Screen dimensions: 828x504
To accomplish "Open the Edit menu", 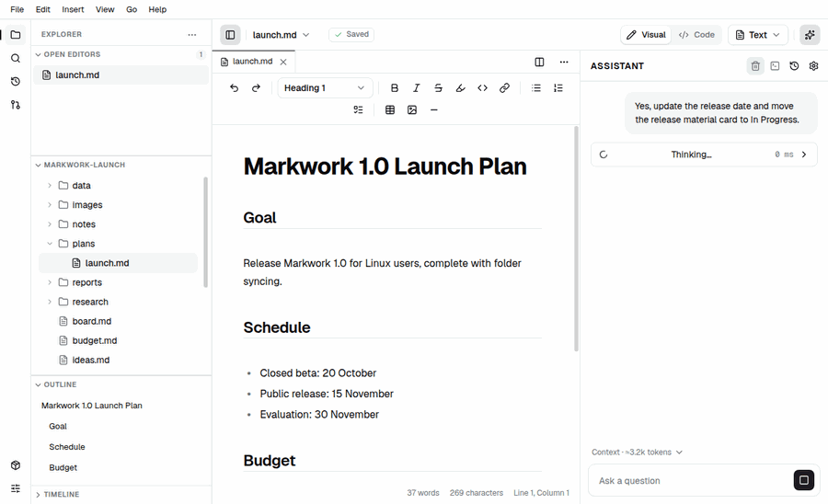I will (x=42, y=9).
